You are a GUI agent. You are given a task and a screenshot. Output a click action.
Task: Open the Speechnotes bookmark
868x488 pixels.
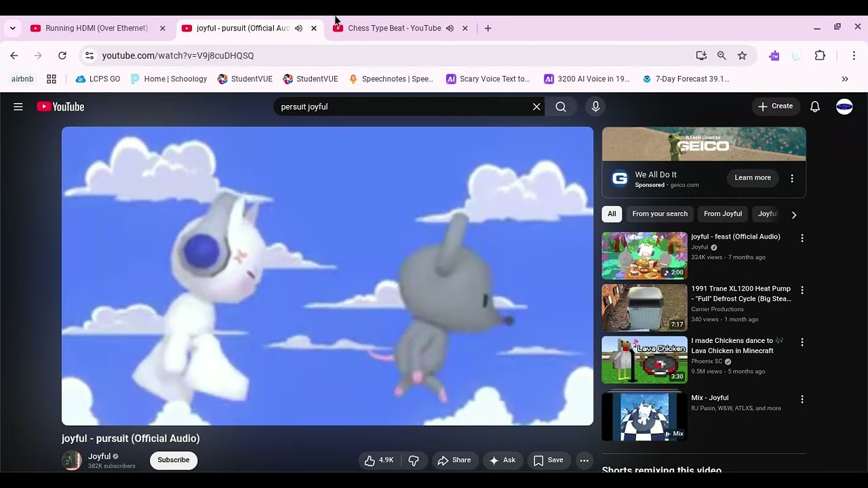point(391,79)
